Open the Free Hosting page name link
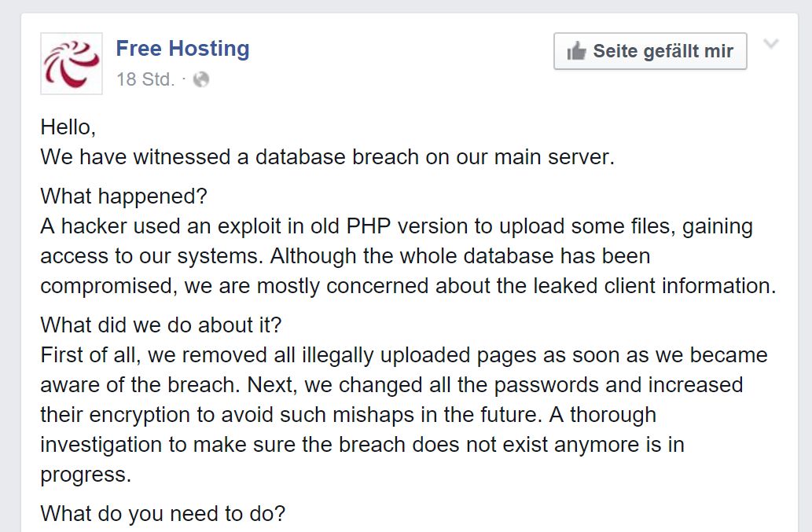The width and height of the screenshot is (812, 532). pos(182,49)
